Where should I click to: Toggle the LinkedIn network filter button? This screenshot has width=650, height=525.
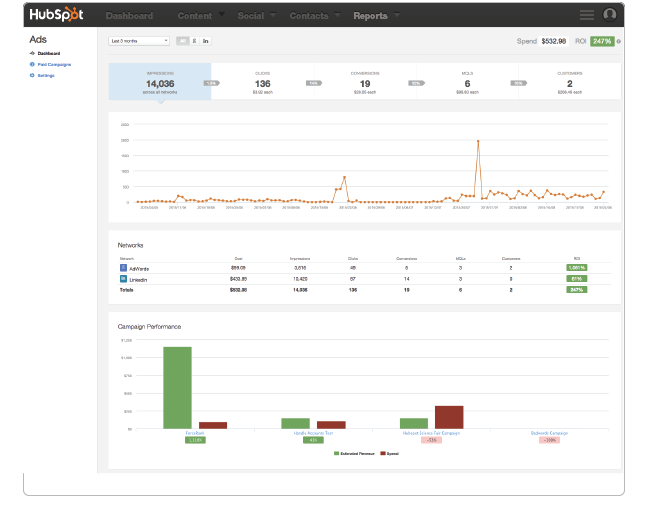205,41
